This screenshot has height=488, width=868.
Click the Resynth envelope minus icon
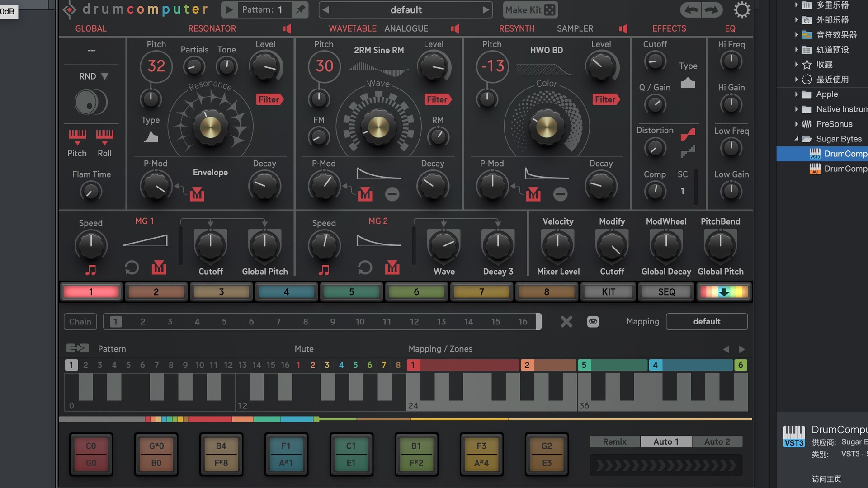click(x=560, y=194)
